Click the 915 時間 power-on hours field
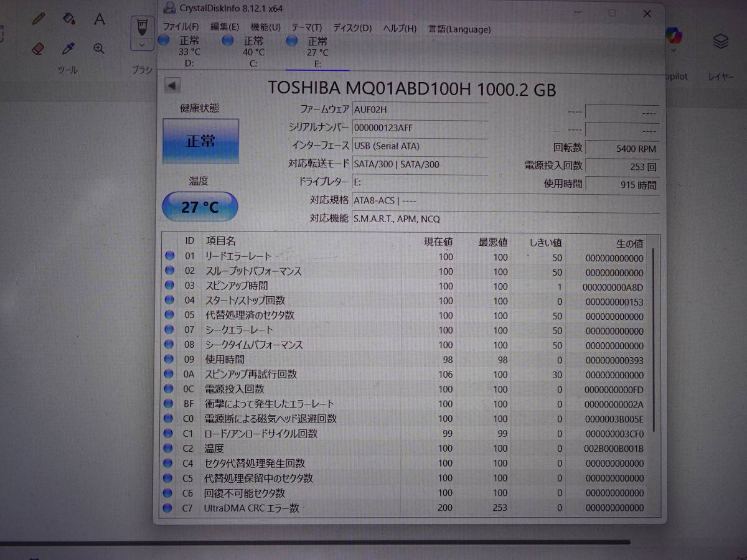The image size is (747, 560). pyautogui.click(x=622, y=184)
